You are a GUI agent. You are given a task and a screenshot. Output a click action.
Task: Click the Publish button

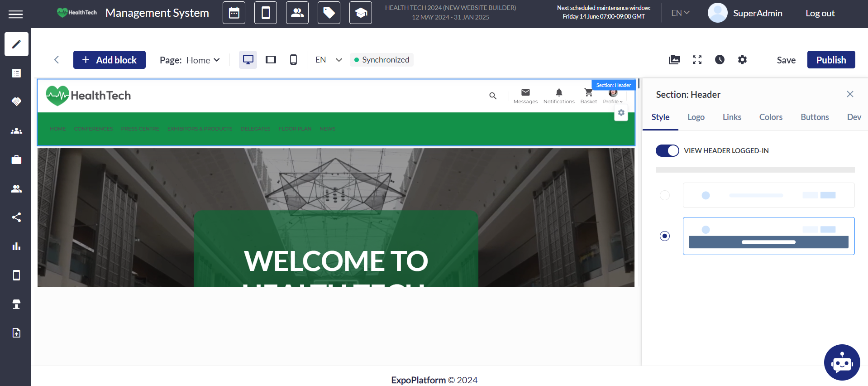click(831, 60)
